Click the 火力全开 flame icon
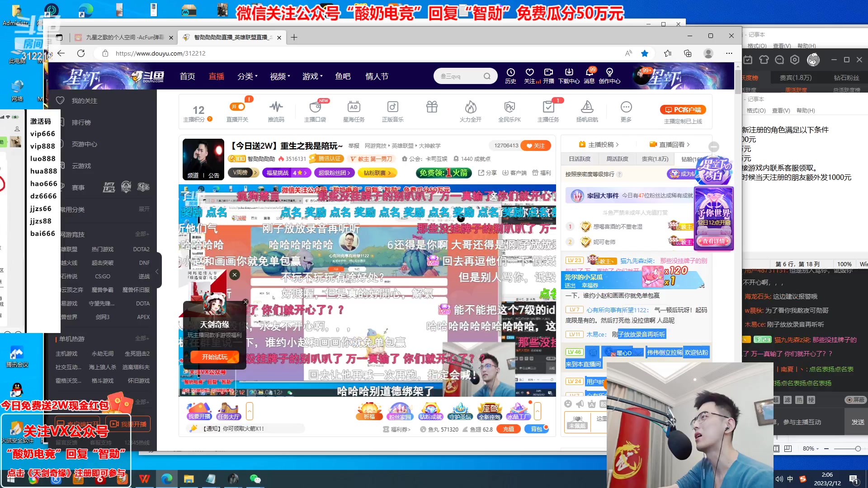868x488 pixels. [470, 111]
